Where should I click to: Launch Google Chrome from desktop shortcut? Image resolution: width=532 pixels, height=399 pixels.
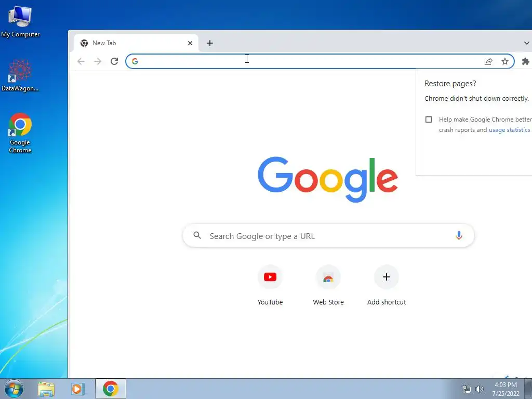[20, 132]
